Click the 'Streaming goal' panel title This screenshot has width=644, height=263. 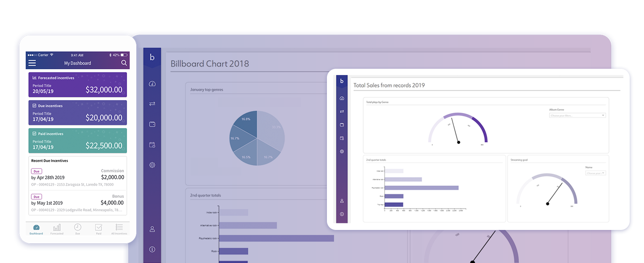[x=519, y=159]
